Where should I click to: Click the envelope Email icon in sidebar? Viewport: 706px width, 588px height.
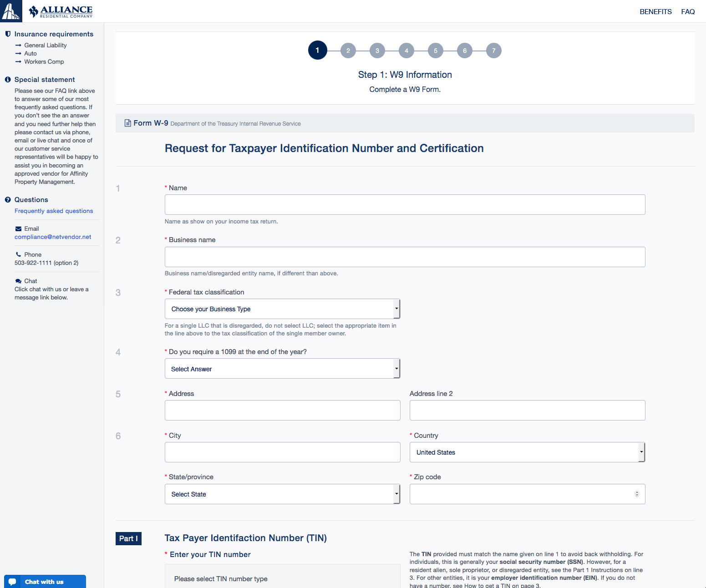pyautogui.click(x=18, y=229)
